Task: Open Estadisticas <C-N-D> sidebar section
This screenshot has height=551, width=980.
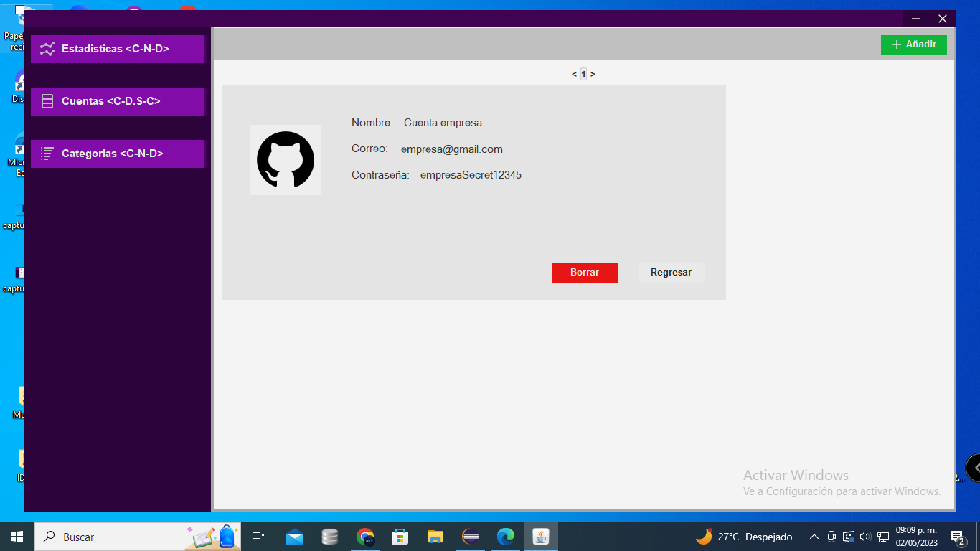Action: (117, 49)
